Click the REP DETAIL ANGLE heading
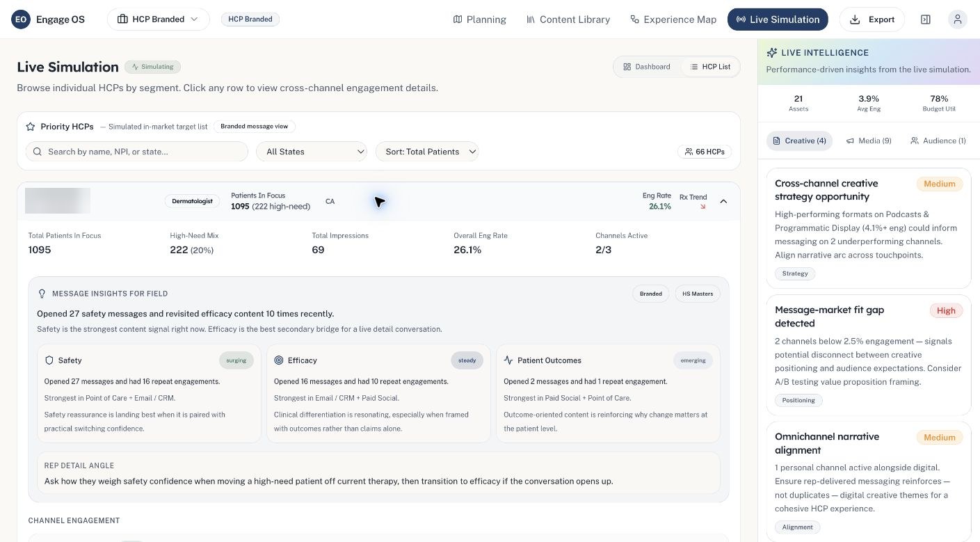The image size is (980, 542). 79,465
